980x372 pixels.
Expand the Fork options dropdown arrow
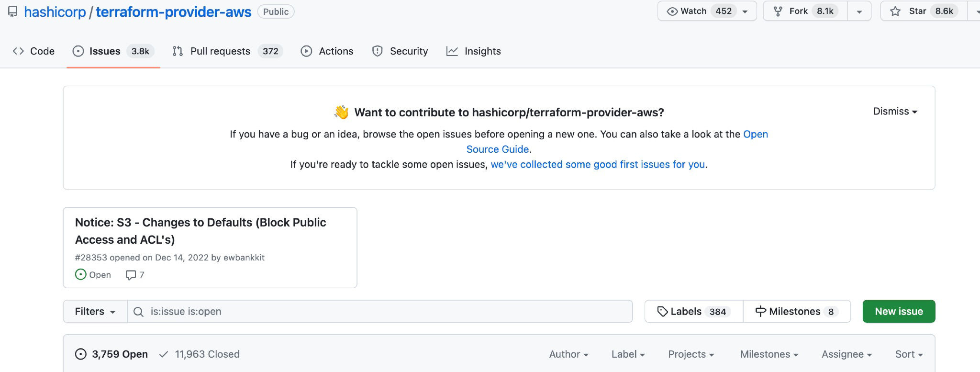coord(859,11)
